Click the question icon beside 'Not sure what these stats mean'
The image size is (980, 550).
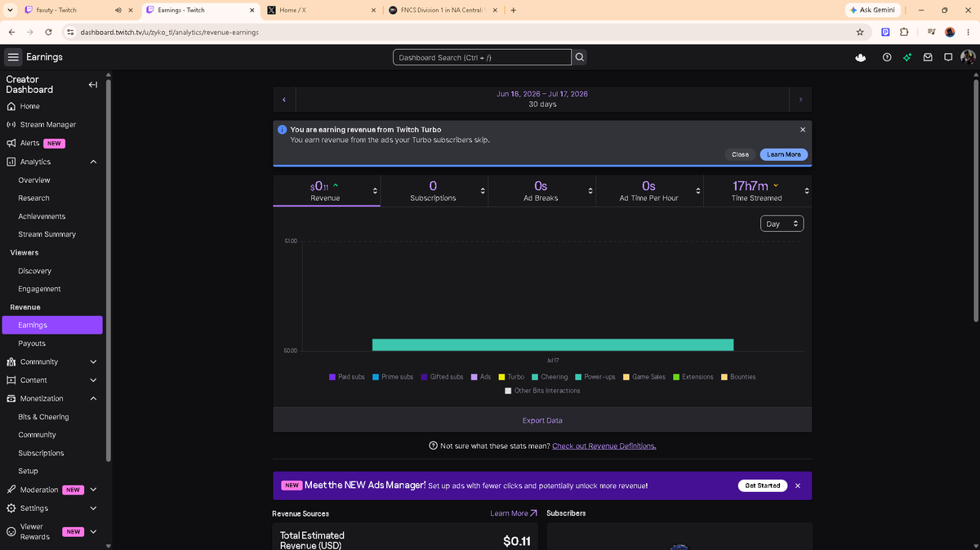coord(433,446)
